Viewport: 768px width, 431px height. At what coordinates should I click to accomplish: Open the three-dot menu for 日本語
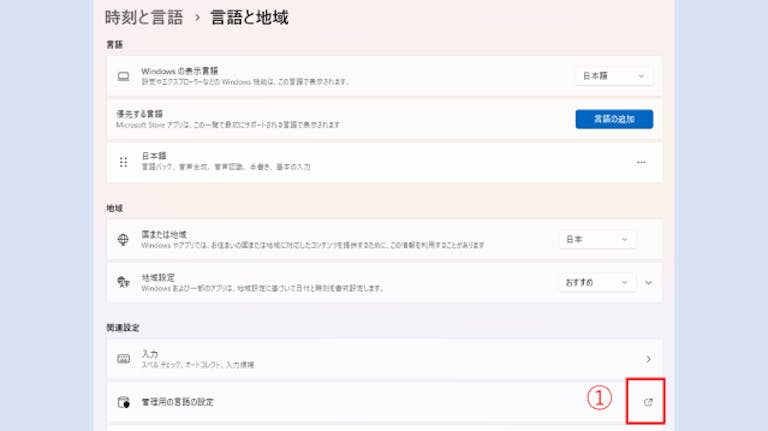pyautogui.click(x=641, y=162)
